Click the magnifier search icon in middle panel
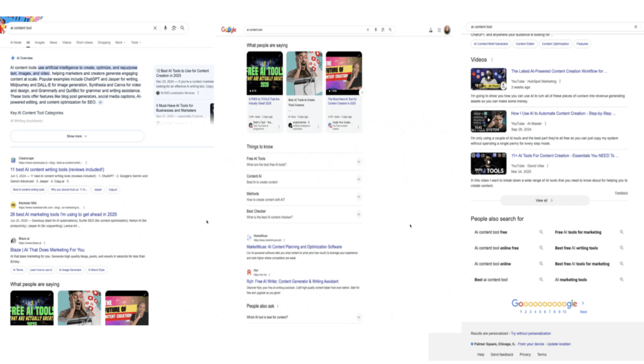The image size is (644, 364). (x=391, y=30)
